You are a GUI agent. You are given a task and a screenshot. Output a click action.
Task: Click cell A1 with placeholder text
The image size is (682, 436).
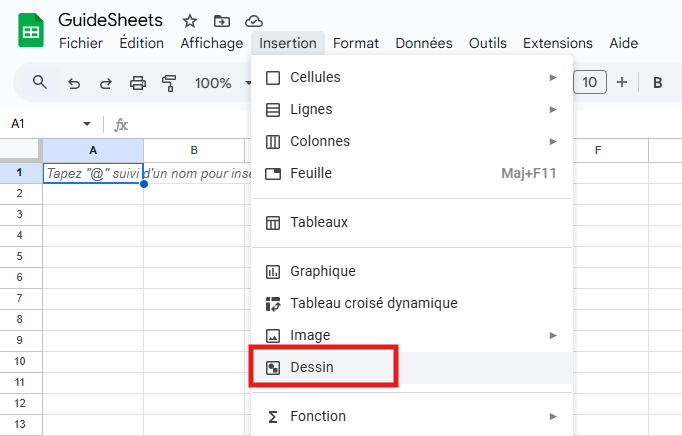click(x=93, y=173)
